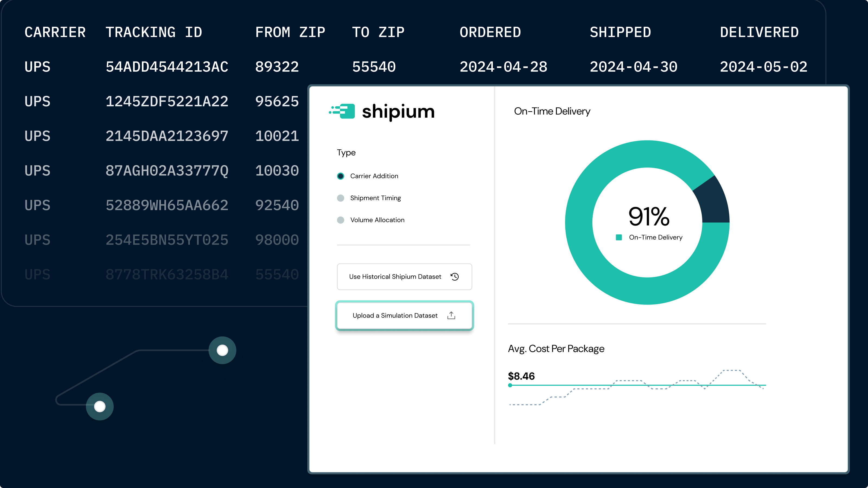Click the 91% center of donut chart
Viewport: 868px width, 488px height.
point(649,217)
